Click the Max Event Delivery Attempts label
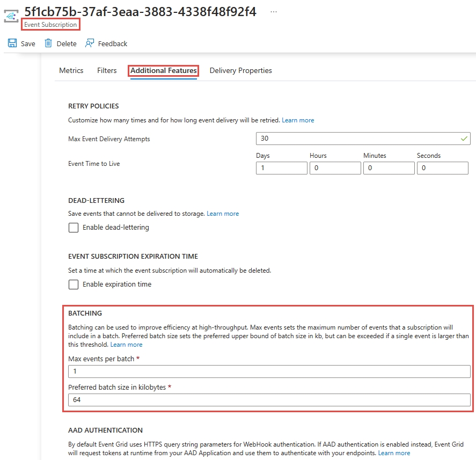Image resolution: width=476 pixels, height=460 pixels. pyautogui.click(x=109, y=139)
